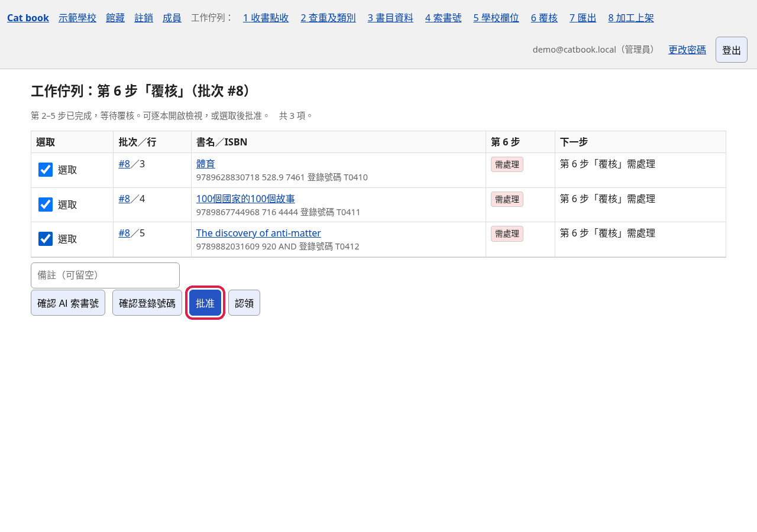Click the 需處理 badge in the anti-matter row
Viewport: 757px width, 532px height.
[x=507, y=233]
